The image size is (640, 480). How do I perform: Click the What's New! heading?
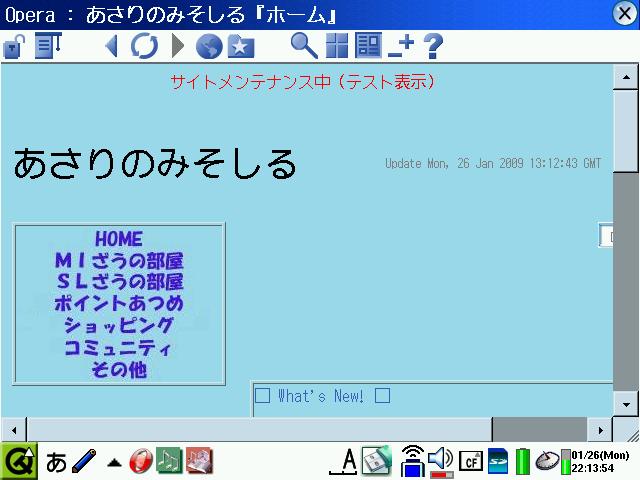(x=321, y=396)
